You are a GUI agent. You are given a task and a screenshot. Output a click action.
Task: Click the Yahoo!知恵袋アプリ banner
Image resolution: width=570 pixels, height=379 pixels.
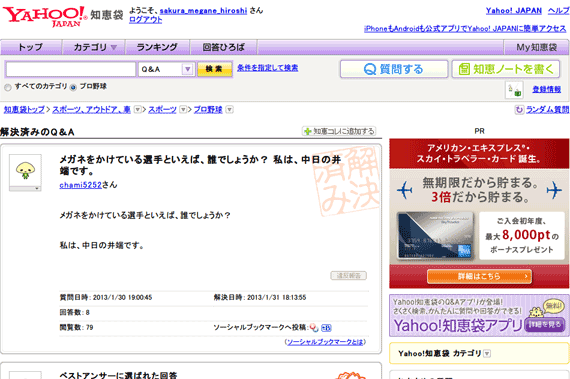[479, 315]
